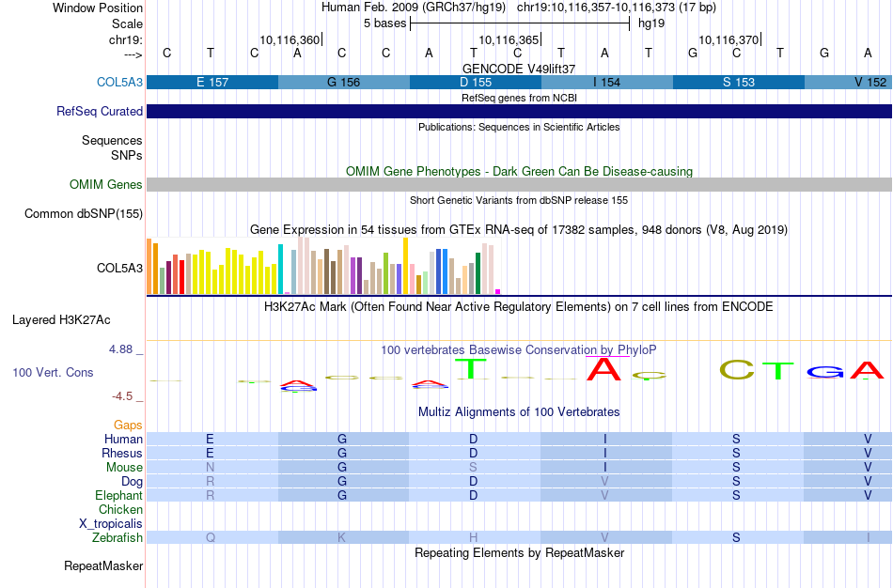Click the X_tropicalis alignment row label
Screen dimensions: 893x588
(x=111, y=524)
